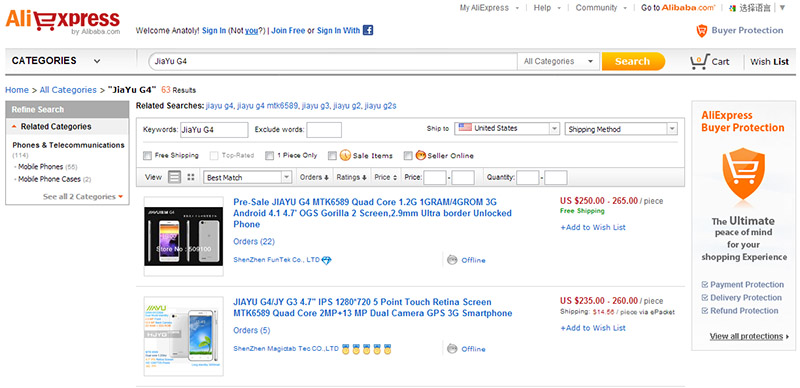Viewport: 800px width, 388px height.
Task: Check the 1 Piece Only option
Action: (269, 156)
